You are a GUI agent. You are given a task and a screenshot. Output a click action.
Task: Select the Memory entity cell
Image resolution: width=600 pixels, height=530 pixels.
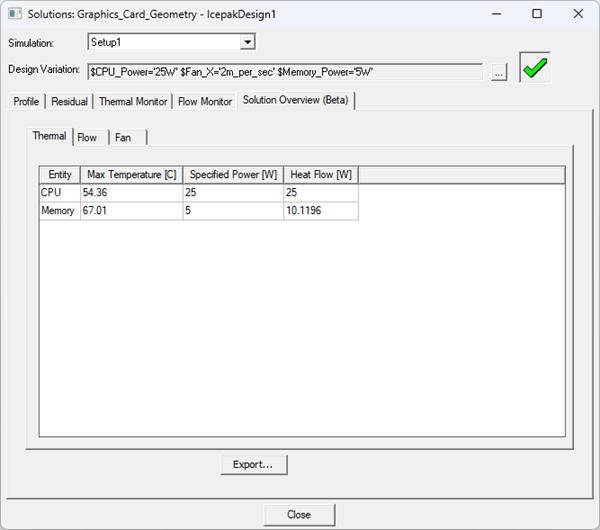click(60, 210)
